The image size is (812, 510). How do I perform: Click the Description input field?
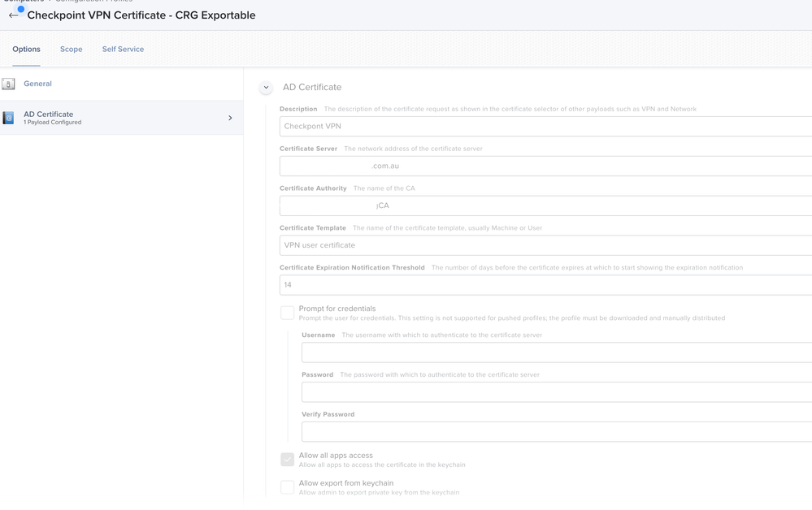point(546,126)
